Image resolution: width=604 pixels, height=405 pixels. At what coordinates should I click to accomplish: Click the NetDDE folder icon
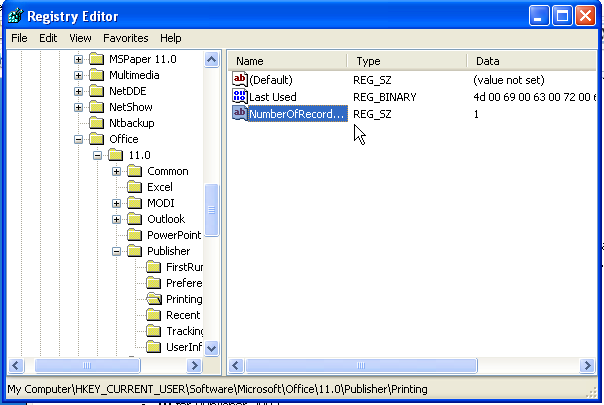(96, 91)
